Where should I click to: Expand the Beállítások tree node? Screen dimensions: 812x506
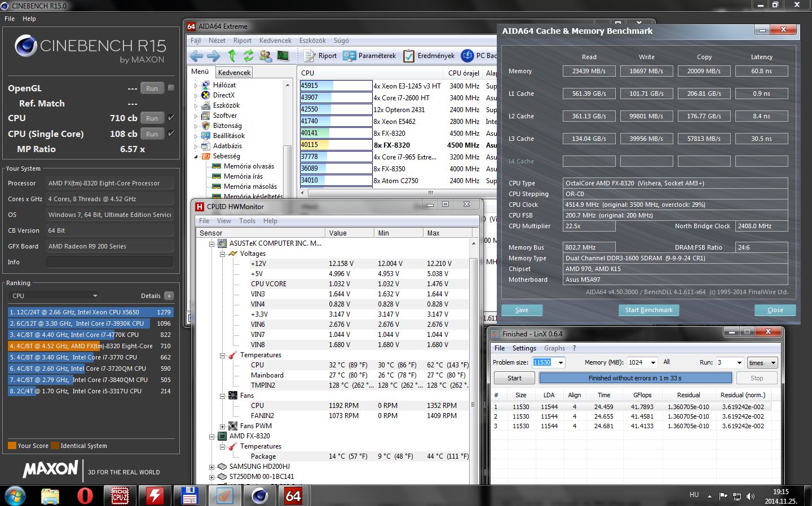click(x=196, y=136)
